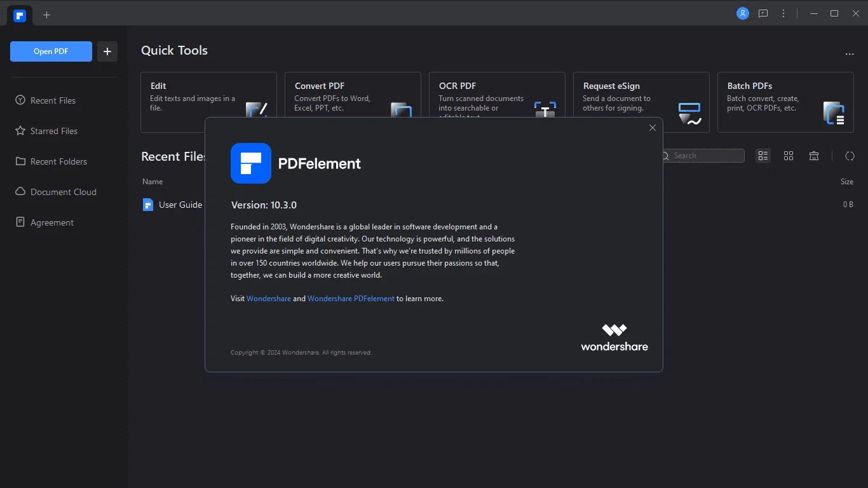Click the Agreement document icon
This screenshot has width=868, height=488.
coord(20,222)
